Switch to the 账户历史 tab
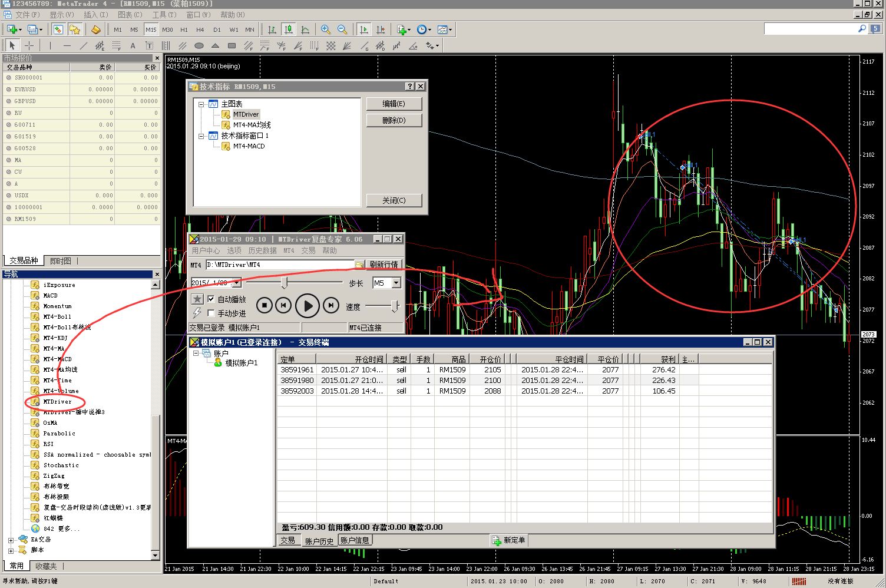 point(319,541)
